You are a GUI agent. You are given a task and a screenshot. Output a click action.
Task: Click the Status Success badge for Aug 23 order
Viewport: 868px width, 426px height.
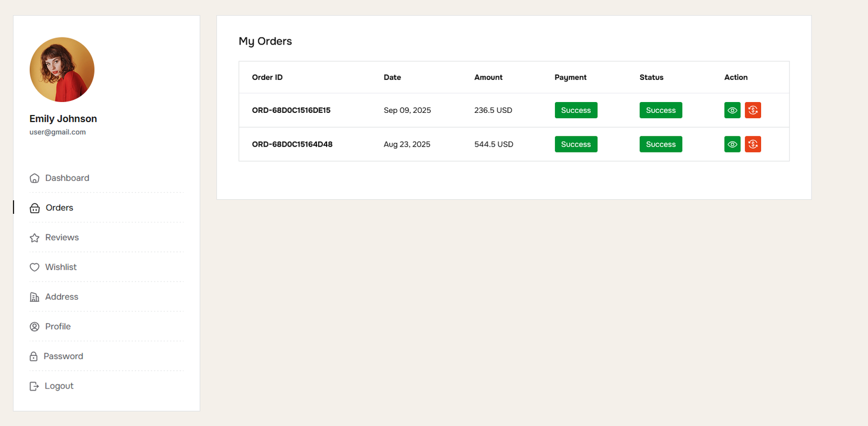[x=660, y=144]
